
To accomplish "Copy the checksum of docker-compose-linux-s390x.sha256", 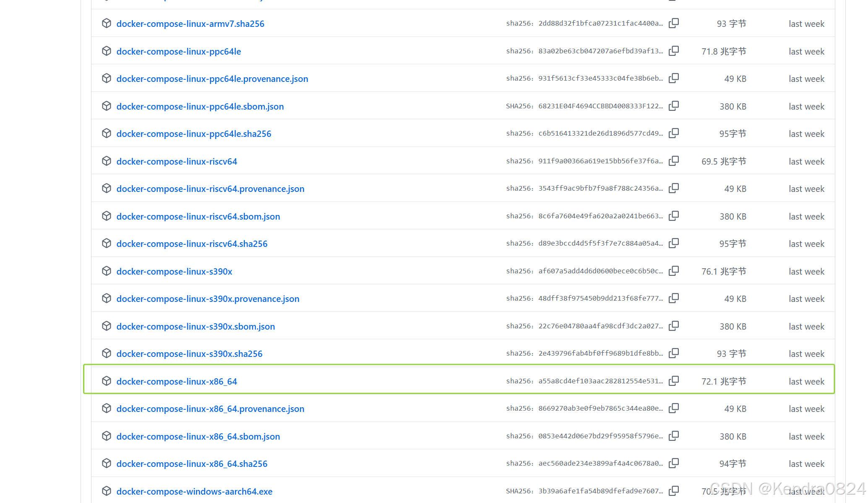I will pos(674,353).
